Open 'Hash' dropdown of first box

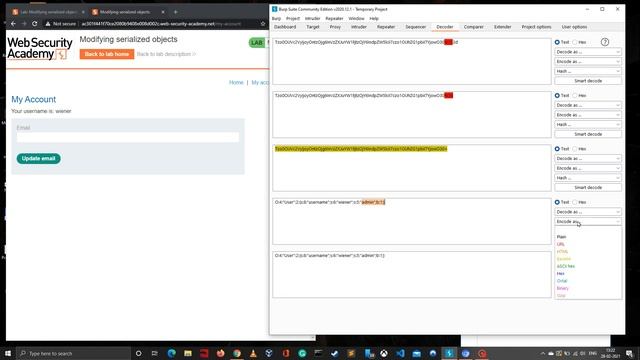(x=588, y=71)
